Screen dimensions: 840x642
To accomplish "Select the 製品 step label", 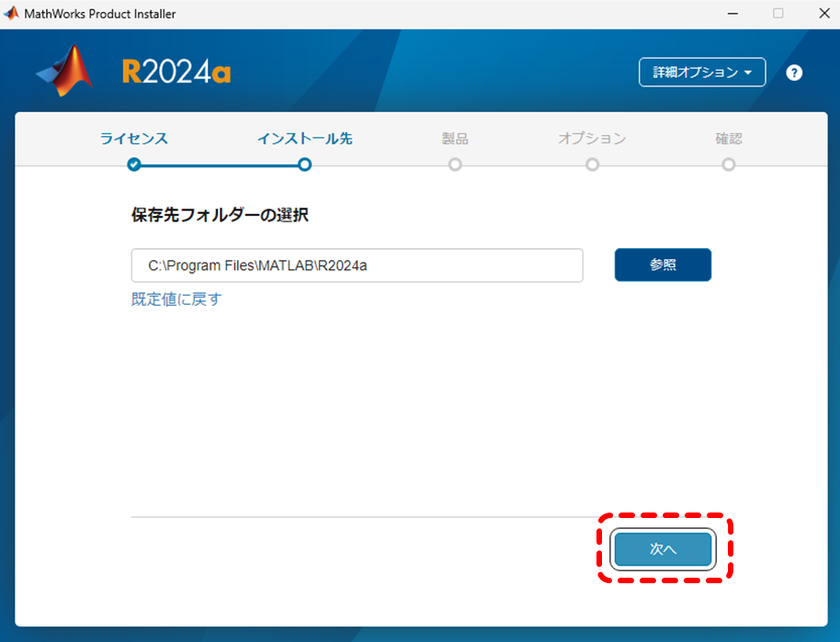I will [455, 139].
